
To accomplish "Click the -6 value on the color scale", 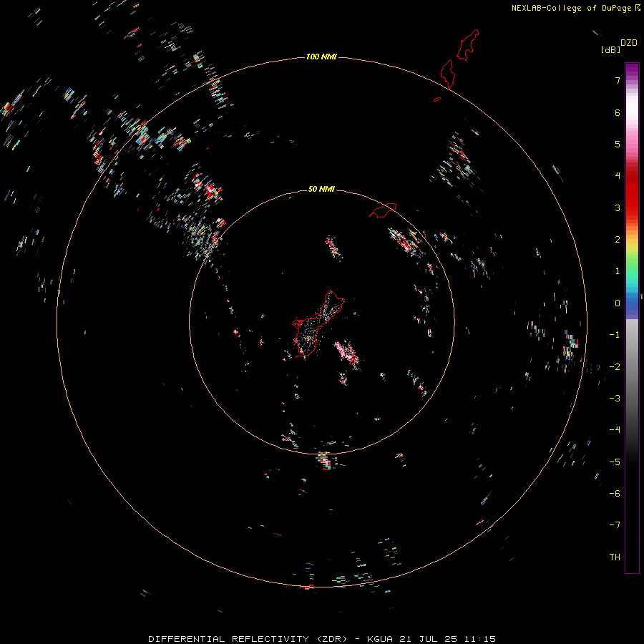I will pos(615,494).
